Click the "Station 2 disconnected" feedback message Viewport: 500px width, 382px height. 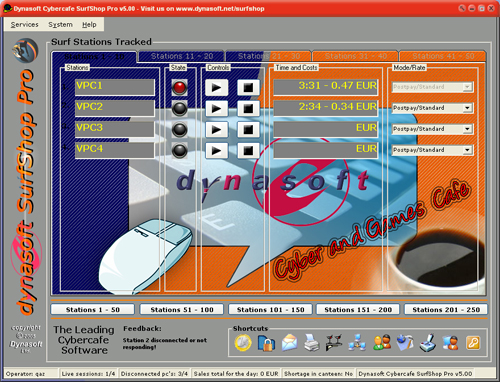tap(165, 344)
